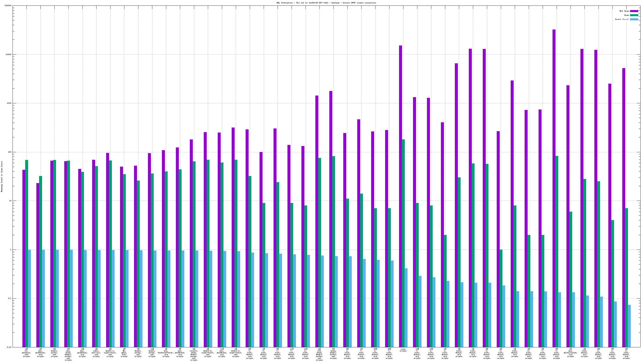The image size is (644, 362).
Task: Click the 1000 y-axis tick label
Action: point(9,103)
